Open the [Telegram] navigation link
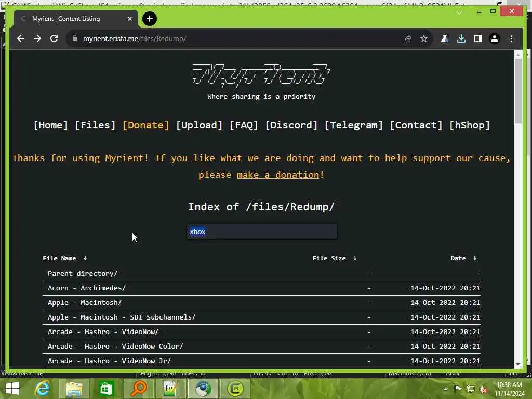The height and width of the screenshot is (399, 532). [353, 125]
